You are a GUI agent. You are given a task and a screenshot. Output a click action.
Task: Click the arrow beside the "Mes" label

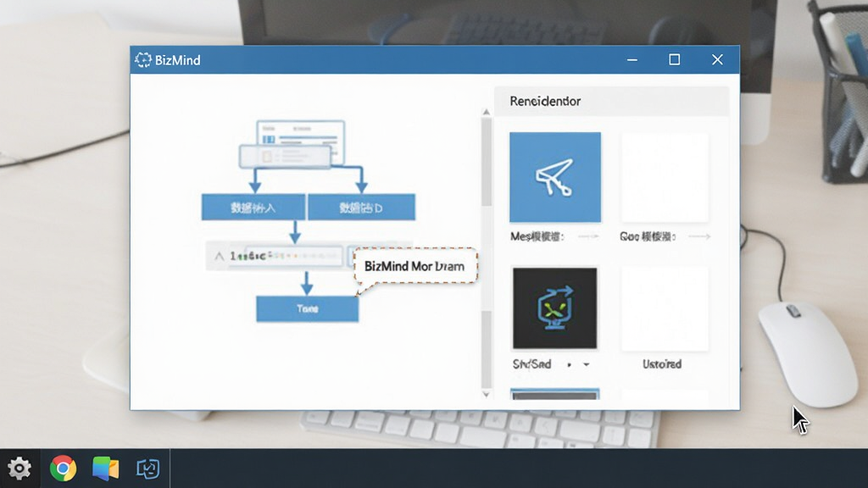pos(588,236)
